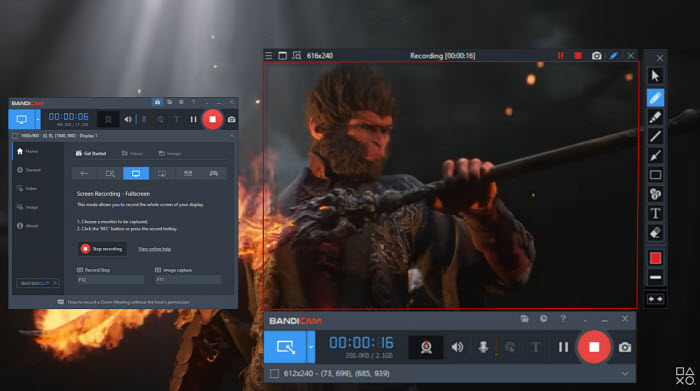Click the Record/Stop hotkey field F12
Viewport: 700px width, 391px height.
pos(110,280)
